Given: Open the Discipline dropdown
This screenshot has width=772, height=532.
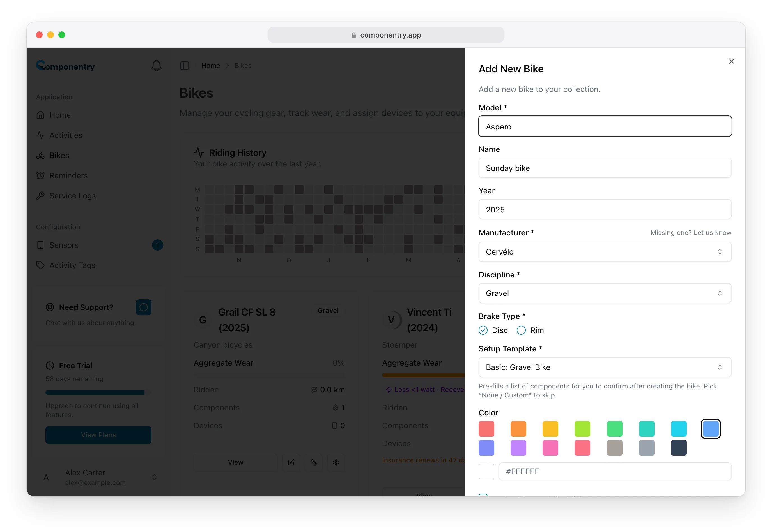Looking at the screenshot, I should coord(605,293).
